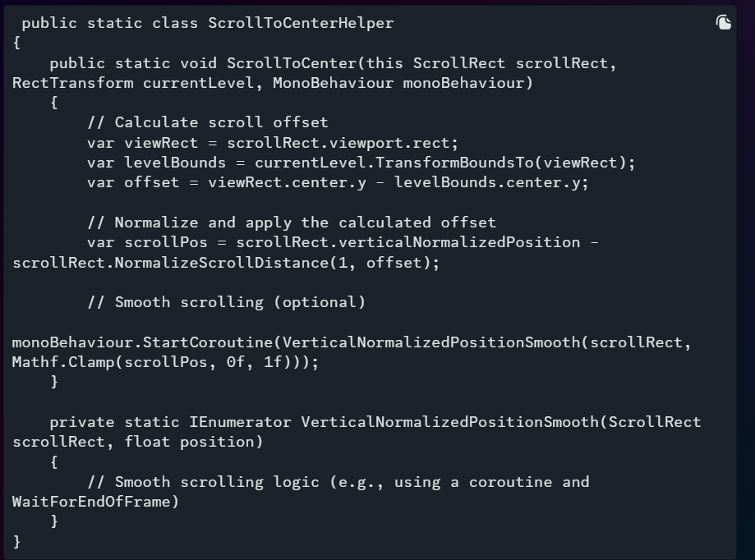
Task: Click on verticalNormalizedPosition in the scrollPos line
Action: [x=459, y=242]
